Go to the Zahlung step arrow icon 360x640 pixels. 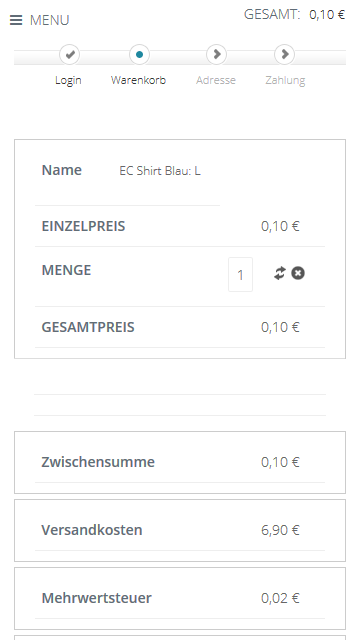tap(285, 54)
